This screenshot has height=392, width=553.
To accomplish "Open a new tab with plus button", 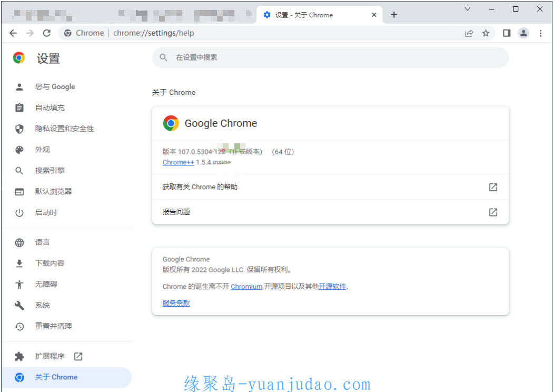I will click(394, 15).
